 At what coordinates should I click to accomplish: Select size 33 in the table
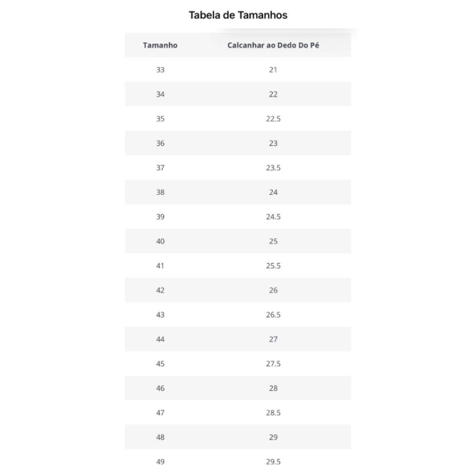click(160, 70)
